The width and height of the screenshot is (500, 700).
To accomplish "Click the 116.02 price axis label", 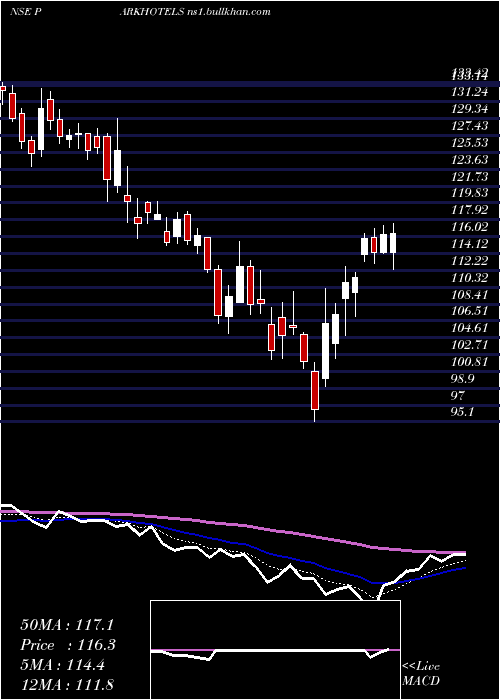I will pos(470,227).
